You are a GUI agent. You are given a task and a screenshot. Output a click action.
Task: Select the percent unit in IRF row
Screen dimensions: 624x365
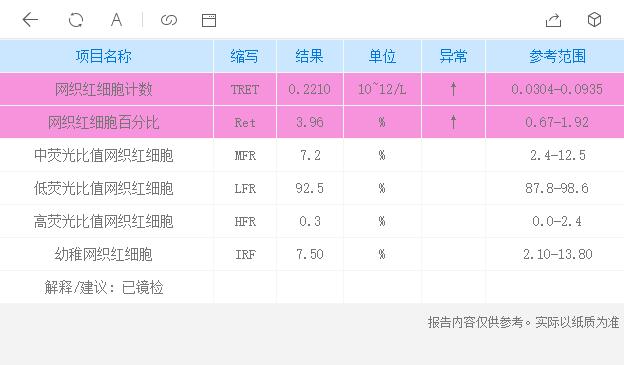click(382, 254)
